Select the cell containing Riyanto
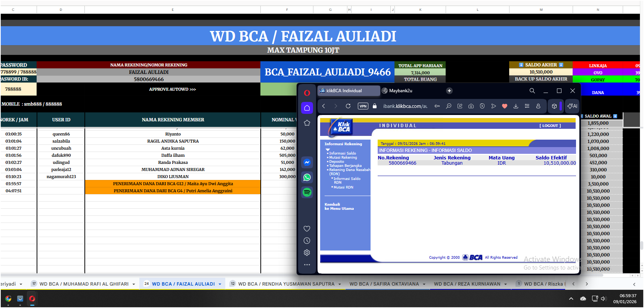 [x=173, y=134]
